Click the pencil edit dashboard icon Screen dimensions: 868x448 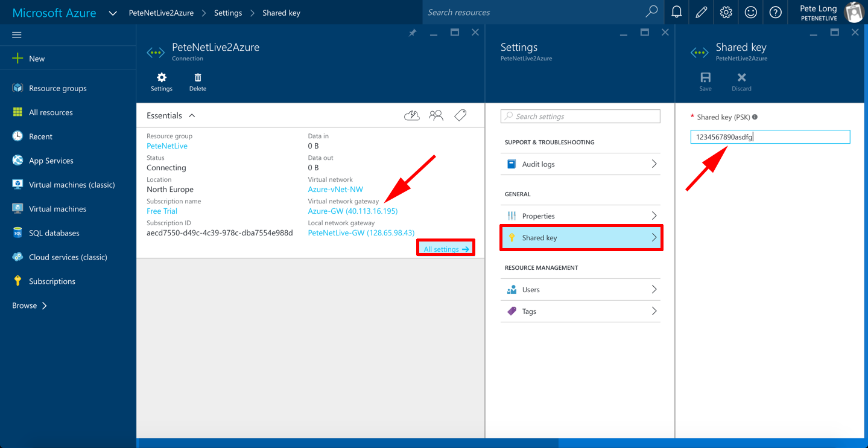[x=702, y=12]
